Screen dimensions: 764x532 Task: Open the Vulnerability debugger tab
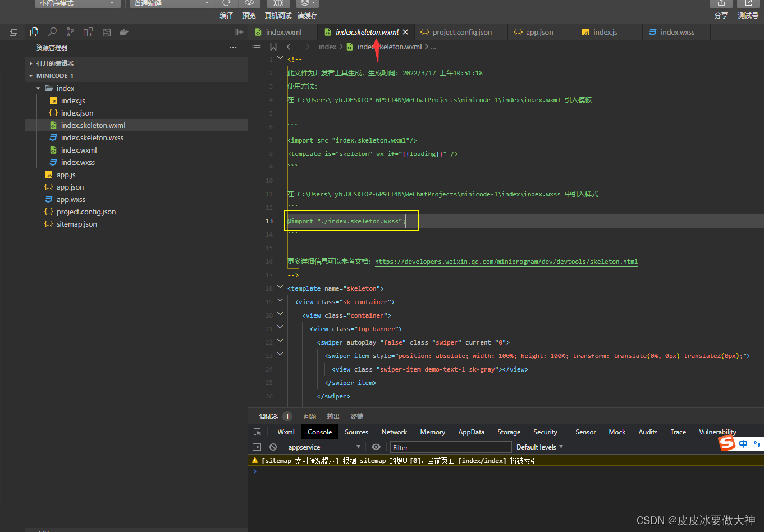[x=717, y=432]
